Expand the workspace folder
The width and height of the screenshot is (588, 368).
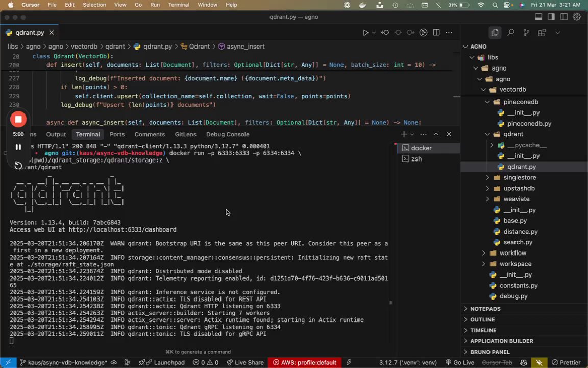click(484, 264)
